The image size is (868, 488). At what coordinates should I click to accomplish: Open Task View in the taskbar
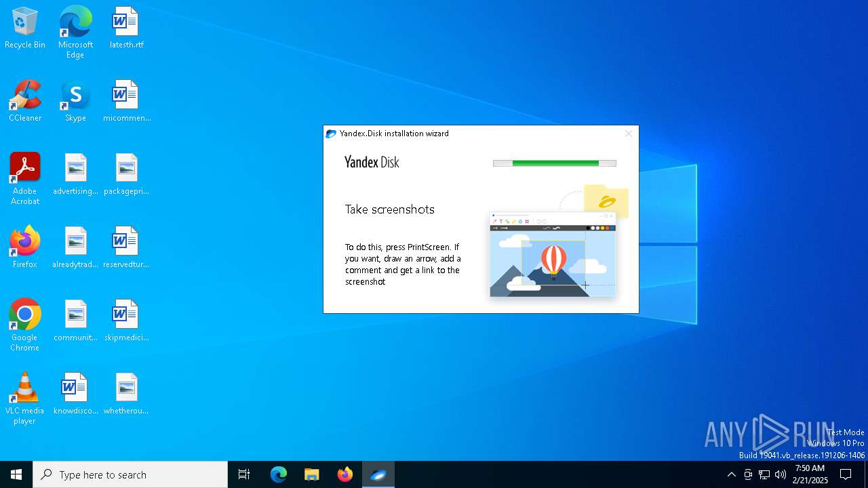tap(244, 474)
